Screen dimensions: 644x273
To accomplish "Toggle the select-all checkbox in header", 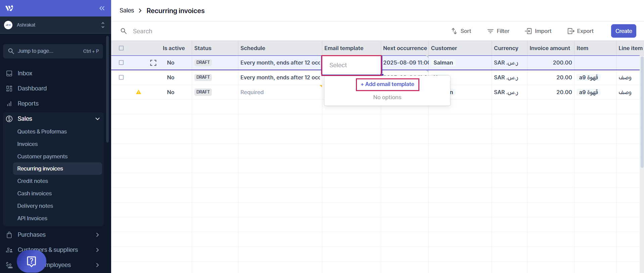I will coord(121,48).
